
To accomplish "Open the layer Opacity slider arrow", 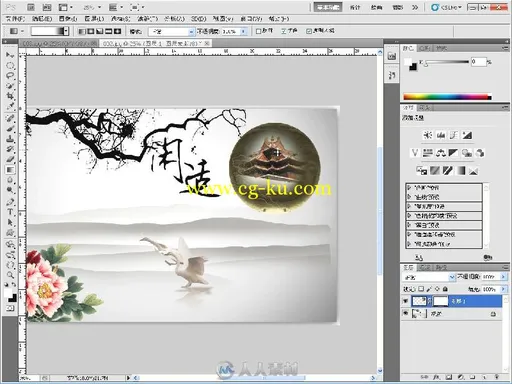I will [503, 277].
